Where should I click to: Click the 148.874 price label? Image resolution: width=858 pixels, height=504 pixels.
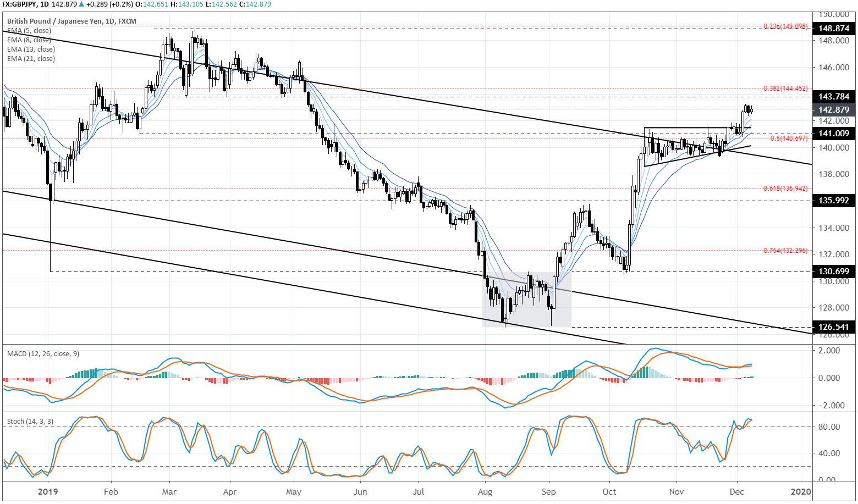pyautogui.click(x=834, y=28)
